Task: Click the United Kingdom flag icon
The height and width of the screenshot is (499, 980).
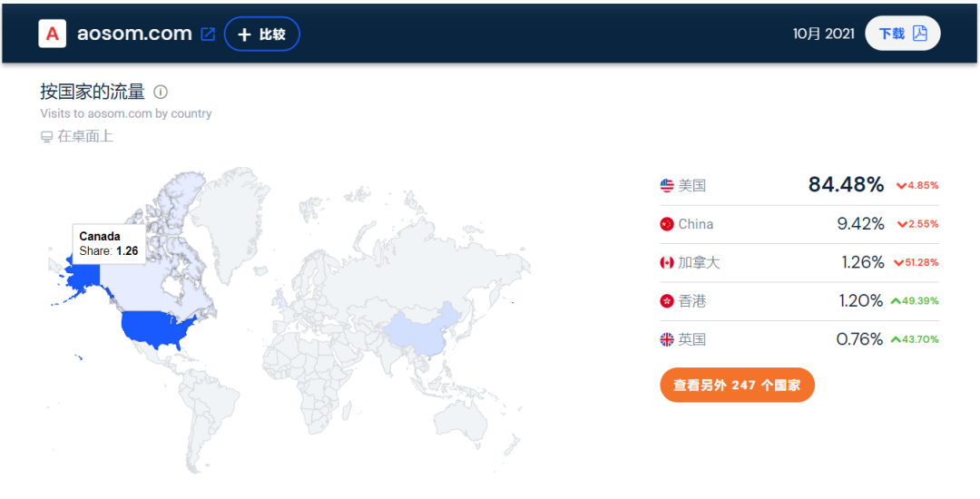Action: tap(667, 339)
